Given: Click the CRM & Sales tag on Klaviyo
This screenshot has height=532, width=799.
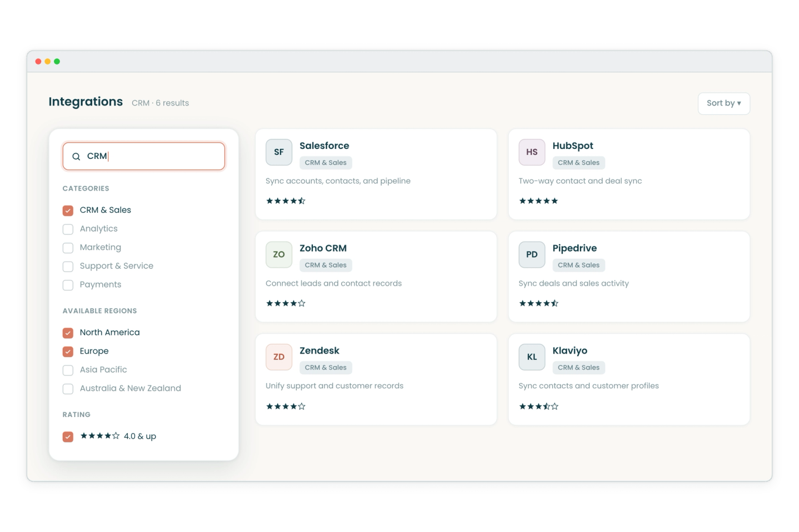Looking at the screenshot, I should (578, 368).
